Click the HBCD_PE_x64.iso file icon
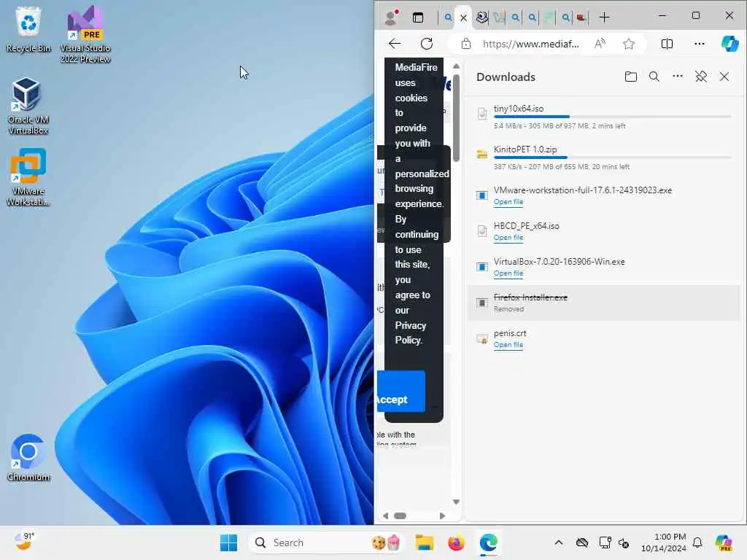This screenshot has height=560, width=747. click(x=482, y=231)
